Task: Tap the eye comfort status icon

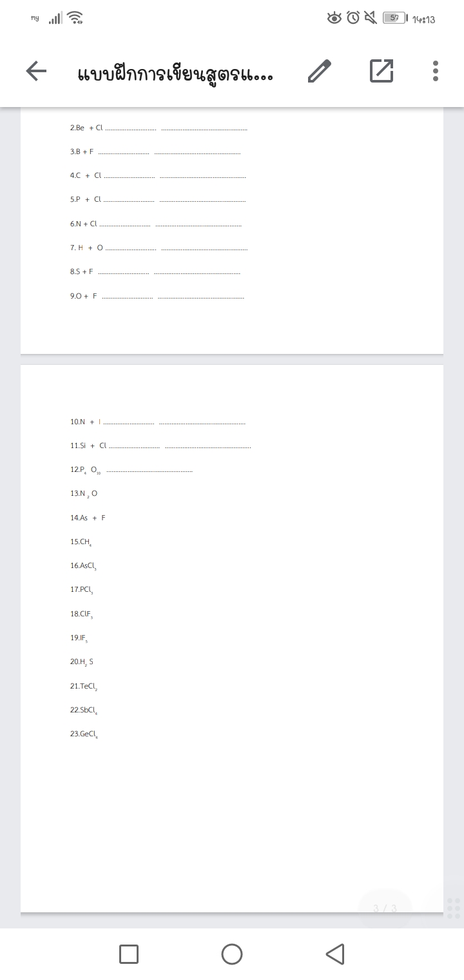Action: [x=334, y=18]
